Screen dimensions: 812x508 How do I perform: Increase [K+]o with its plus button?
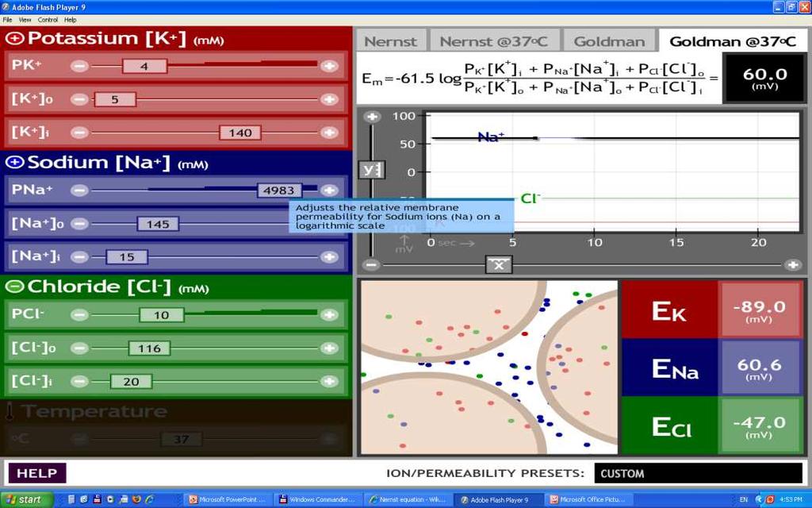(x=329, y=99)
